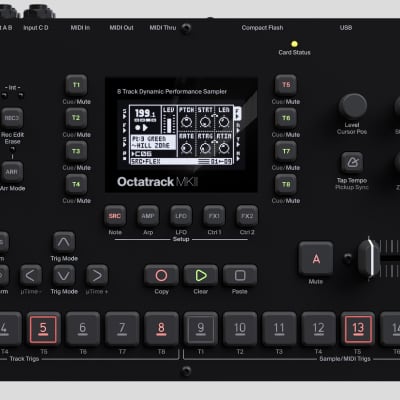The height and width of the screenshot is (400, 400).
Task: Select track T1 button
Action: [x=76, y=85]
